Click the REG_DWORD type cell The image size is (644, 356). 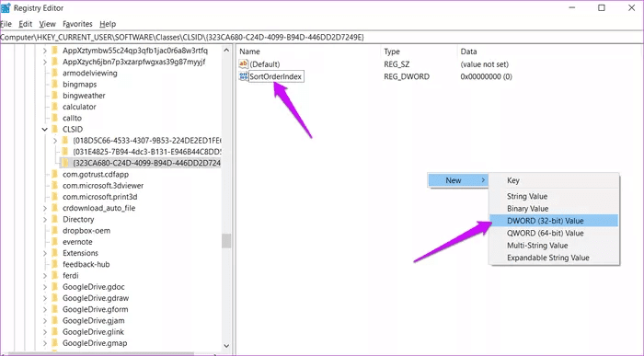pyautogui.click(x=407, y=76)
